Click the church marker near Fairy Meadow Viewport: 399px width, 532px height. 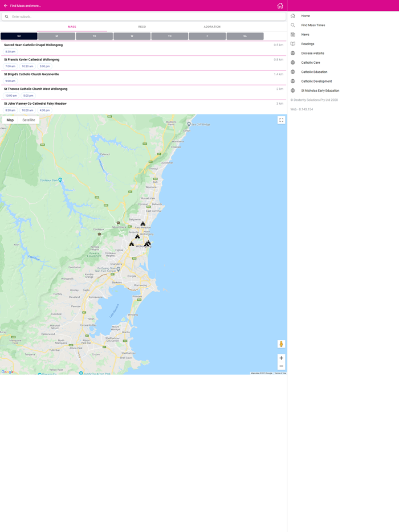point(143,224)
